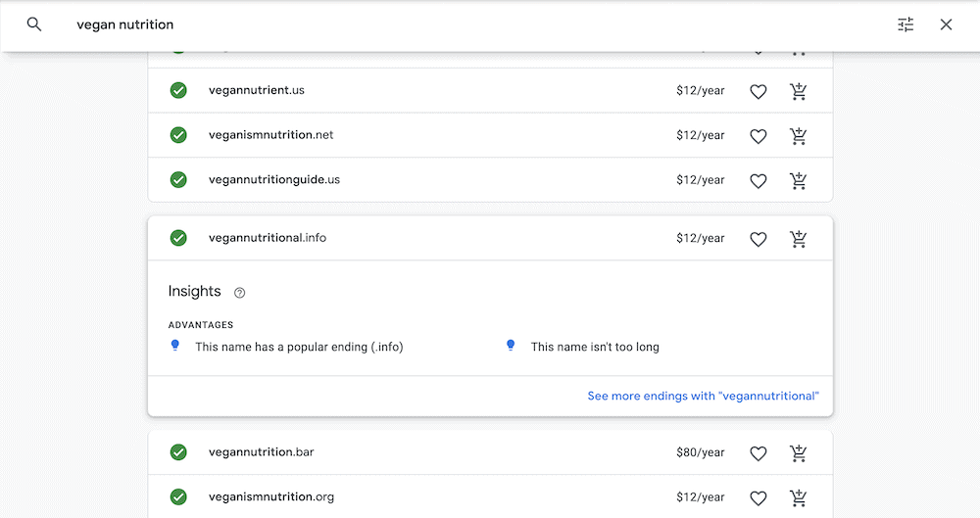Click the $12/year price for veganismnutrition.net
Viewport: 980px width, 518px height.
pyautogui.click(x=700, y=135)
